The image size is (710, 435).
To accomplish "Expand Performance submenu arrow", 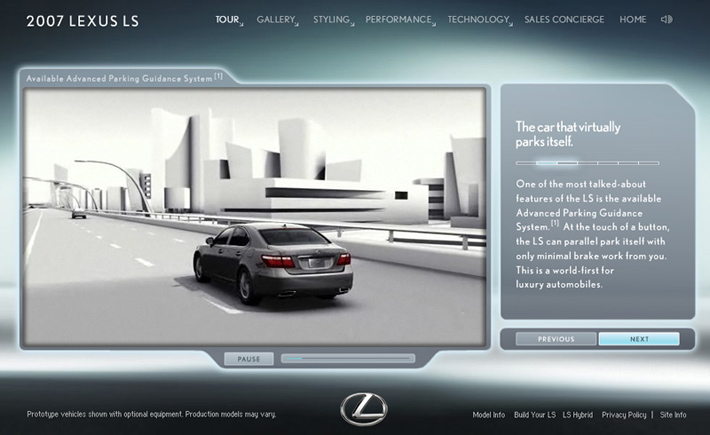I will [x=434, y=24].
